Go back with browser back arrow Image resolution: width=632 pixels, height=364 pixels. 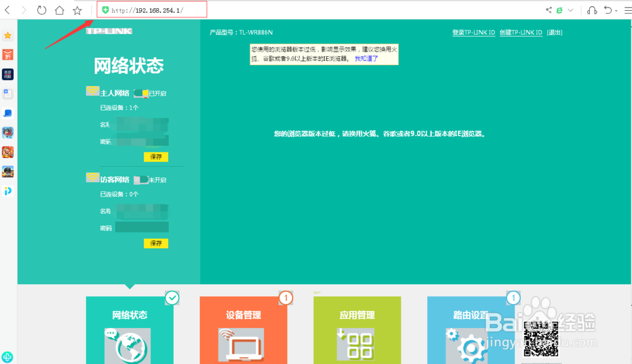coord(7,10)
